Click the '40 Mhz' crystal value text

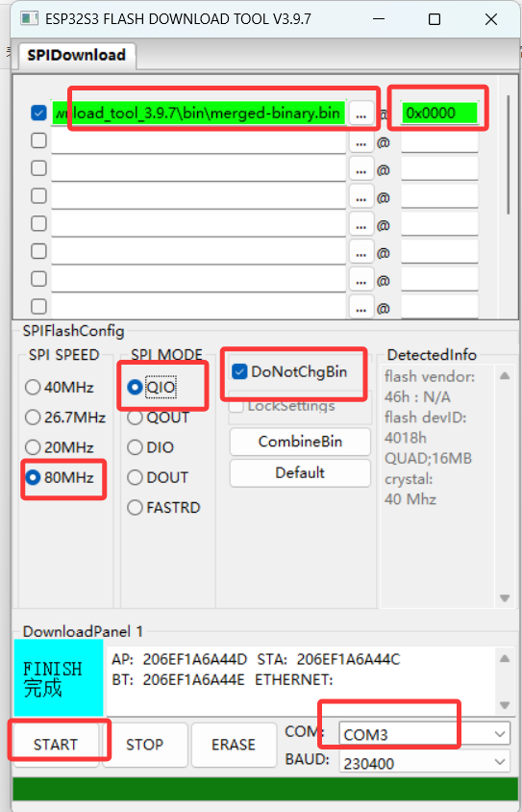410,499
